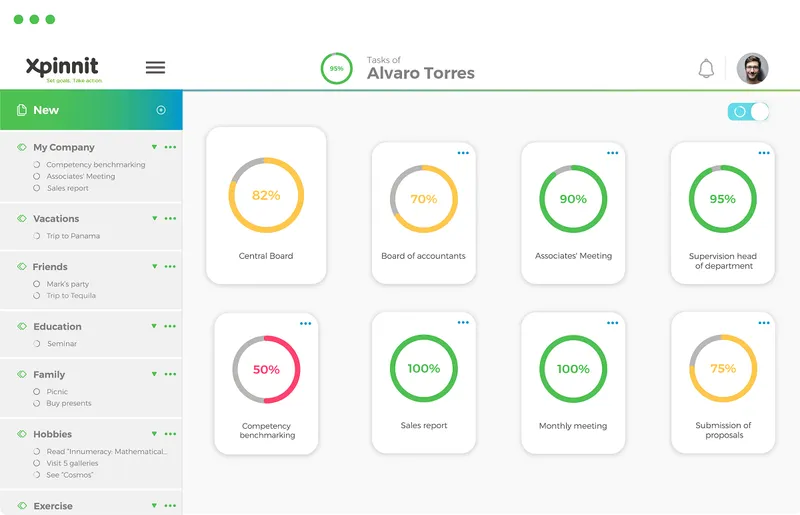The height and width of the screenshot is (515, 800).
Task: Click the 95% overall progress ring in header
Action: pyautogui.click(x=336, y=68)
